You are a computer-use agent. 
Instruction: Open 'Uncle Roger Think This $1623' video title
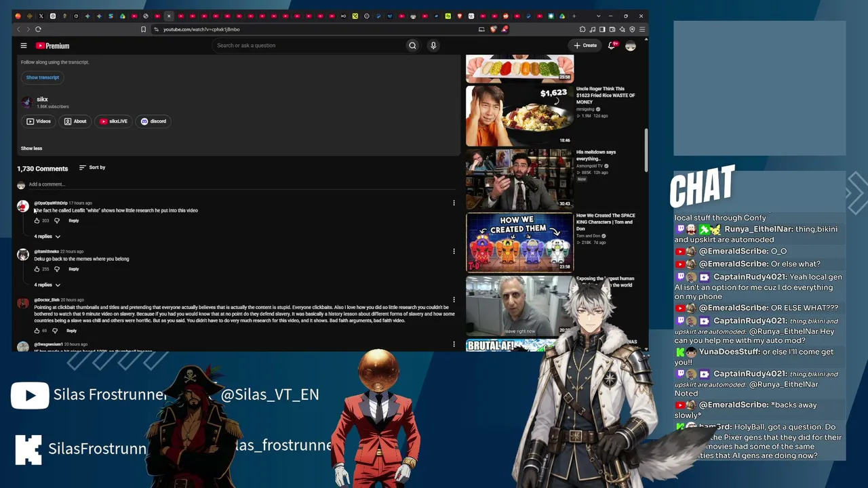click(606, 96)
